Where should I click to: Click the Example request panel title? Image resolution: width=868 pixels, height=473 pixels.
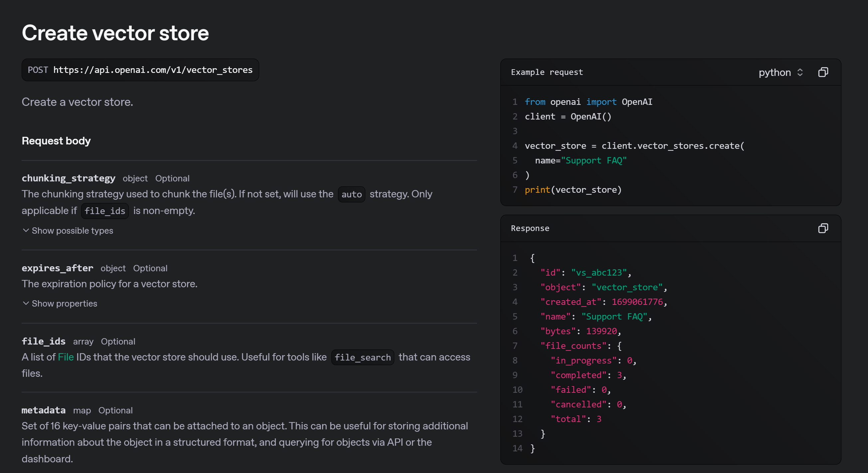[547, 72]
